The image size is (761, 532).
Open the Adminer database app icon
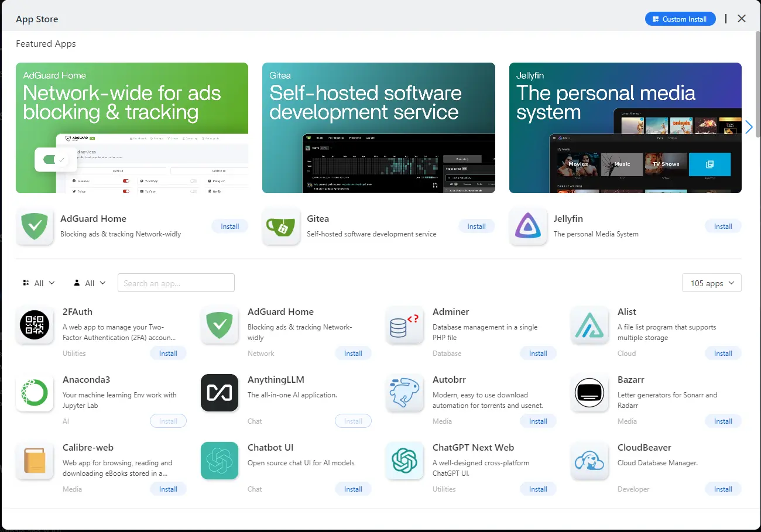[405, 325]
